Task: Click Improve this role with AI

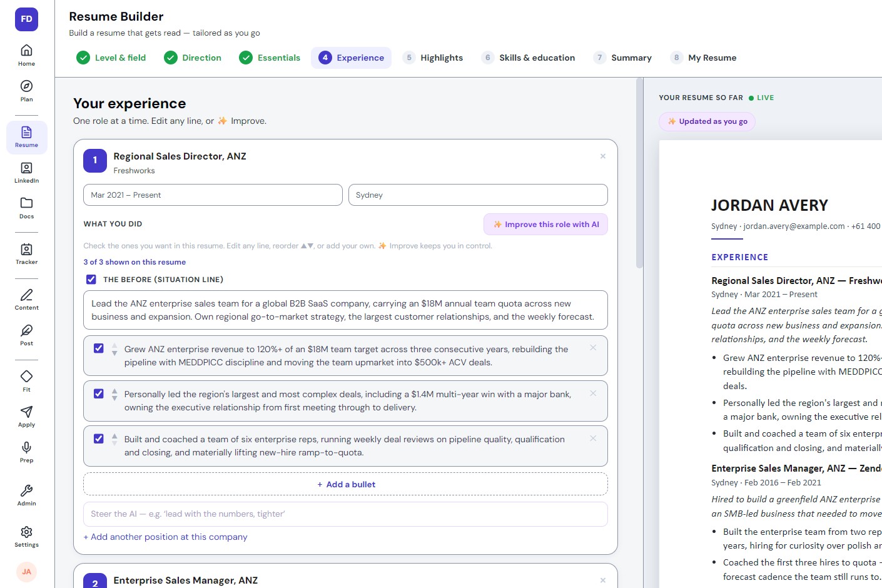Action: click(545, 225)
